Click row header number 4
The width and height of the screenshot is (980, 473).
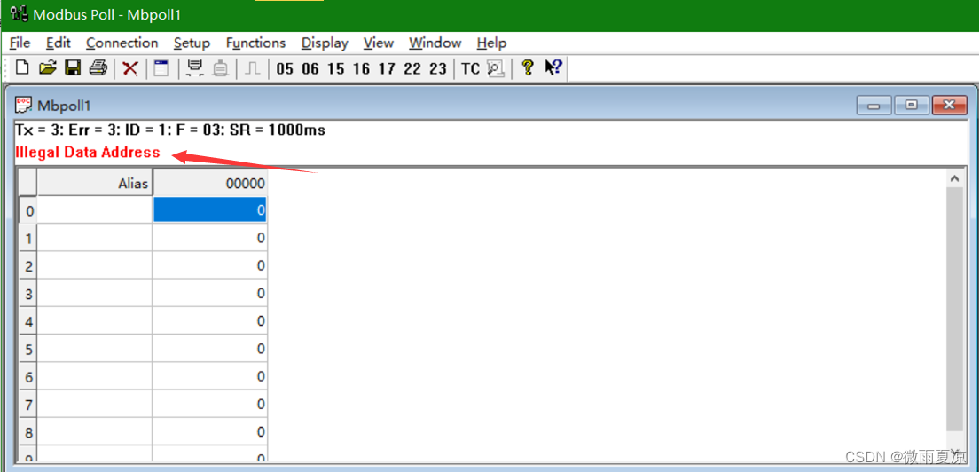(27, 321)
